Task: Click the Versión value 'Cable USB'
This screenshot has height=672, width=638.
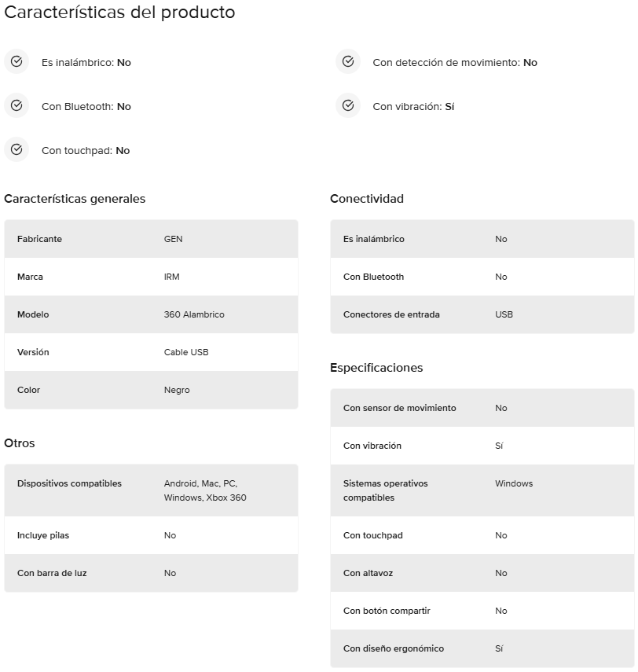Action: (x=186, y=352)
